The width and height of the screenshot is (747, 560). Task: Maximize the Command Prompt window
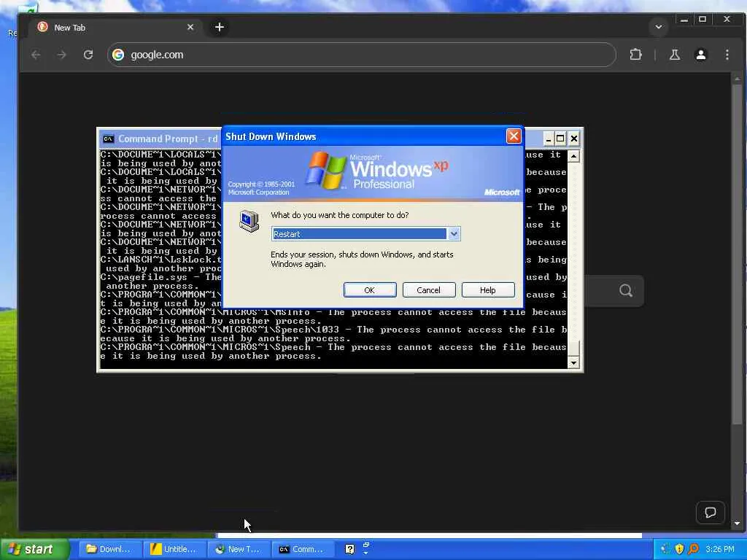561,139
